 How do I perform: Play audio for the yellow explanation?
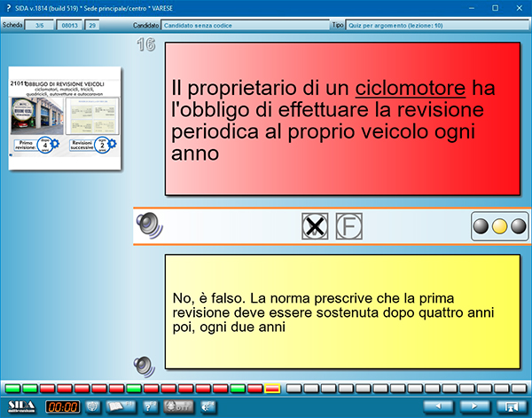coord(142,364)
